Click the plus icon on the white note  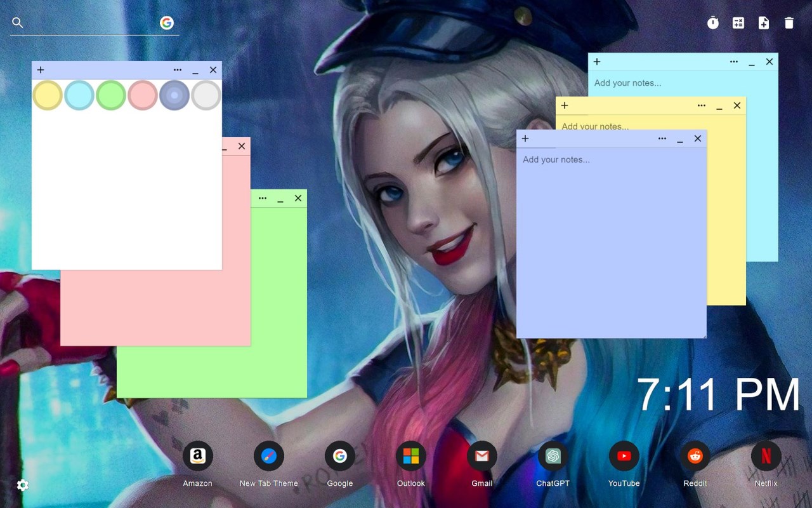(41, 70)
